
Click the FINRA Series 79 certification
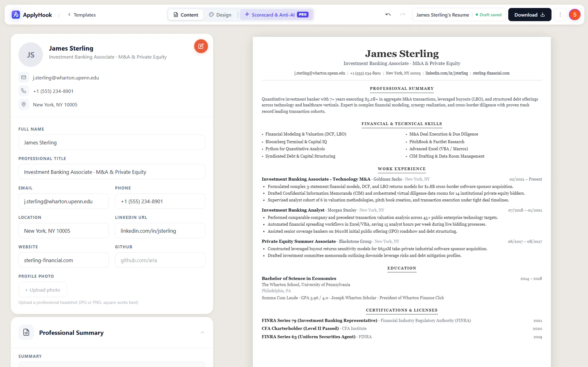click(319, 321)
